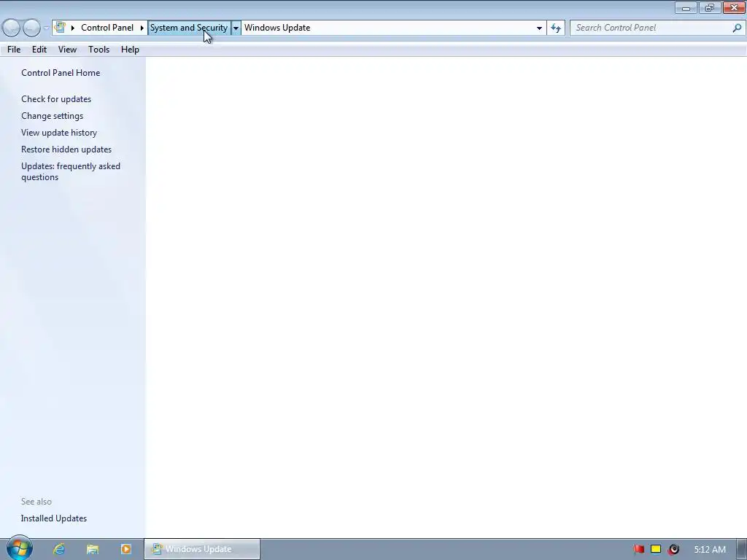Restore down the Windows Update window
Screen dimensions: 747x560
point(710,8)
